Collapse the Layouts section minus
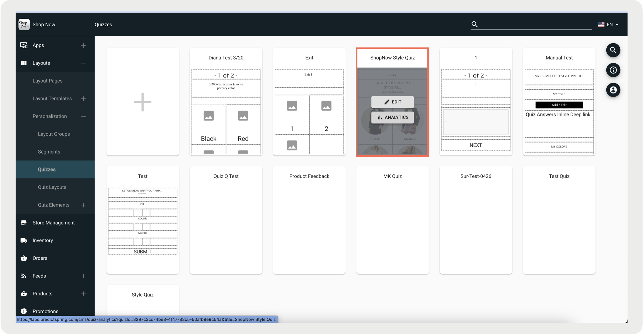The height and width of the screenshot is (335, 644). (x=83, y=63)
